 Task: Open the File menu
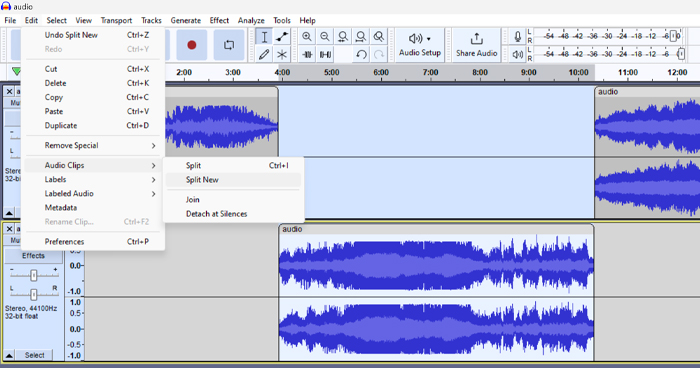(x=10, y=21)
